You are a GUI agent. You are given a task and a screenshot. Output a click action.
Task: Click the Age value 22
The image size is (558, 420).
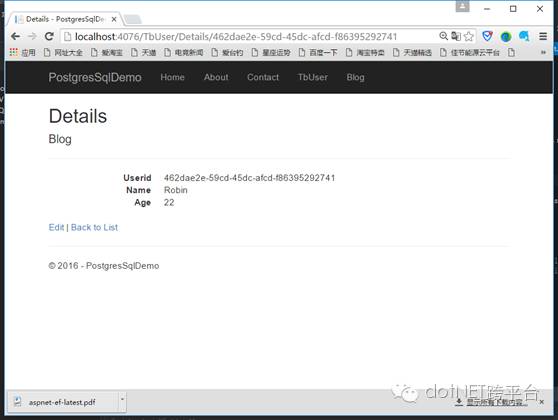click(x=169, y=203)
